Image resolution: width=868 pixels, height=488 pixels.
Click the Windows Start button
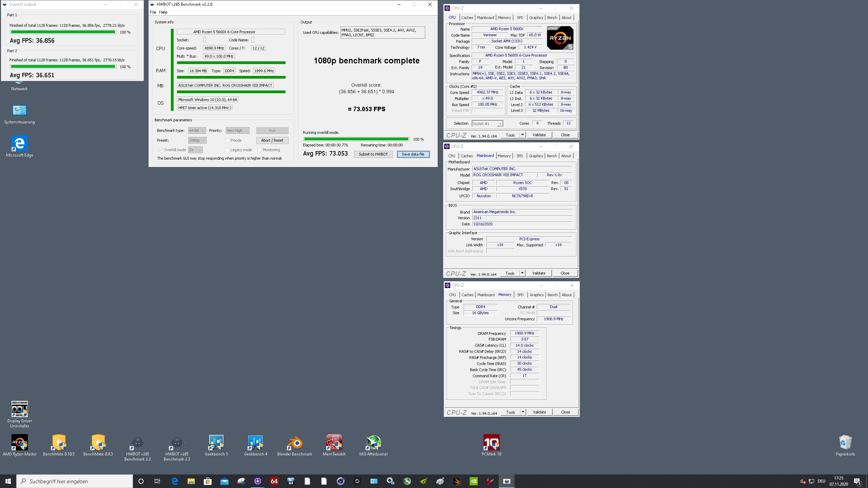pos(8,481)
